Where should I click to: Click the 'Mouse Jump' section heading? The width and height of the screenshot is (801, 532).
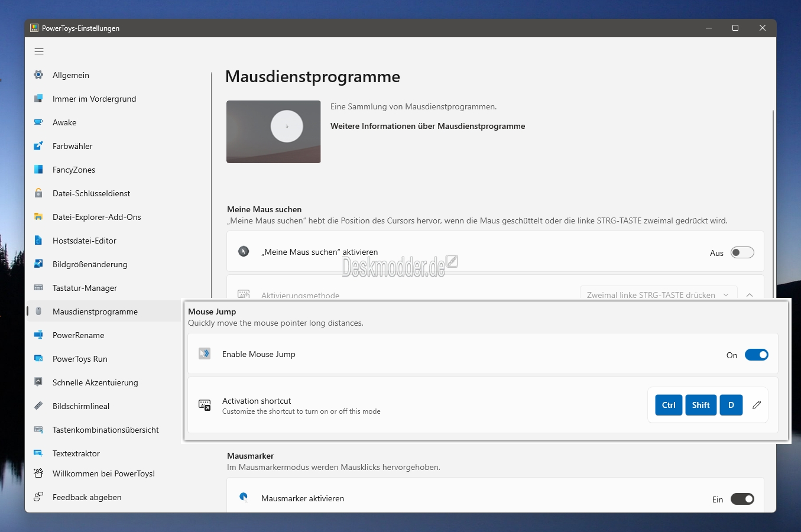[x=212, y=312]
